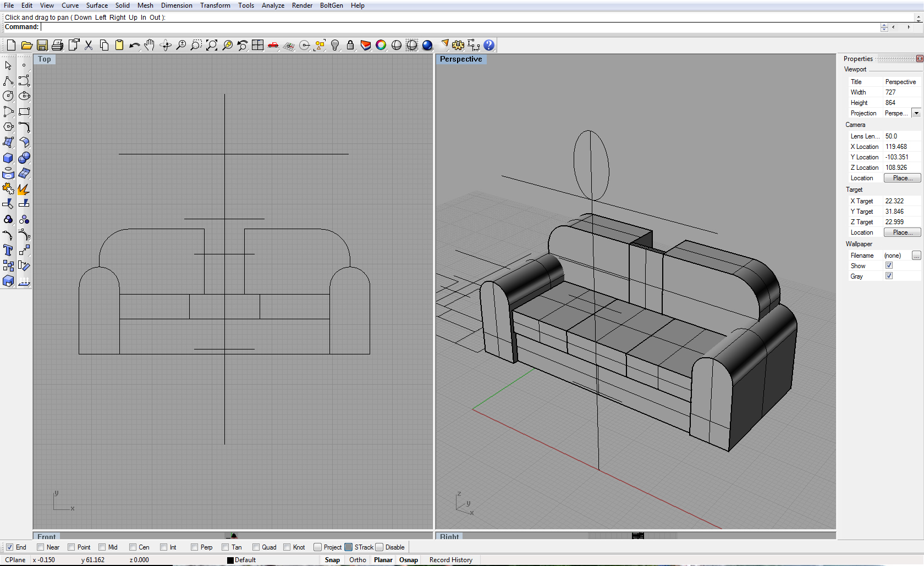This screenshot has height=566, width=924.
Task: Toggle Osnap pane in status bar
Action: (x=409, y=560)
